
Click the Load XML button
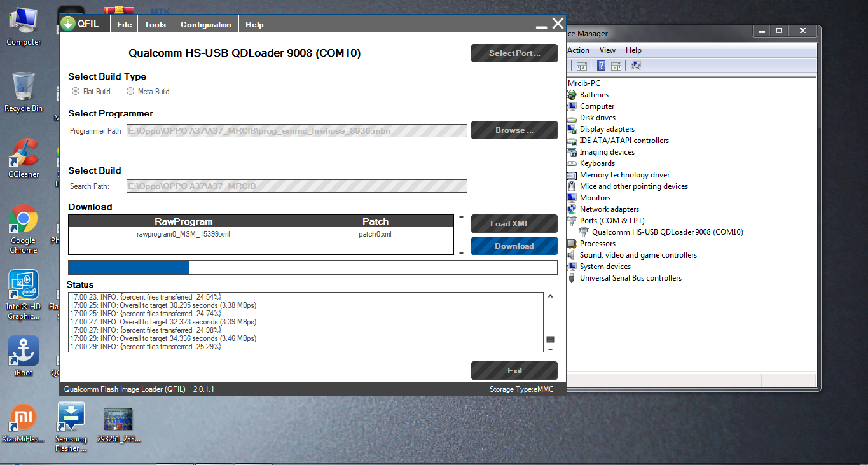pyautogui.click(x=514, y=224)
